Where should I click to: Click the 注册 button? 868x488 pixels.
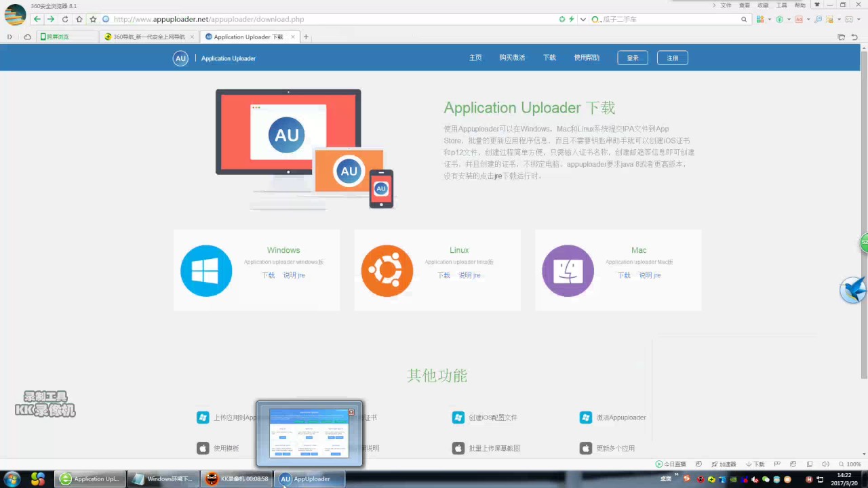click(673, 58)
